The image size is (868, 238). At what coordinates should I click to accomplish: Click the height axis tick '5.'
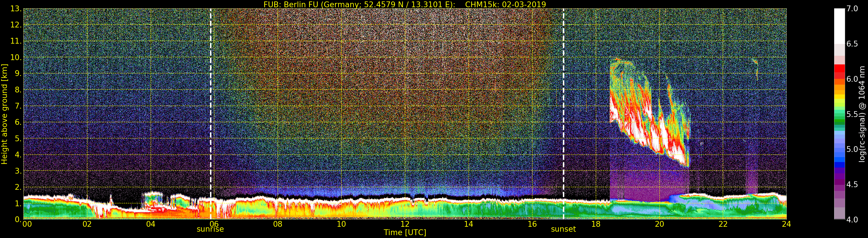(18, 138)
